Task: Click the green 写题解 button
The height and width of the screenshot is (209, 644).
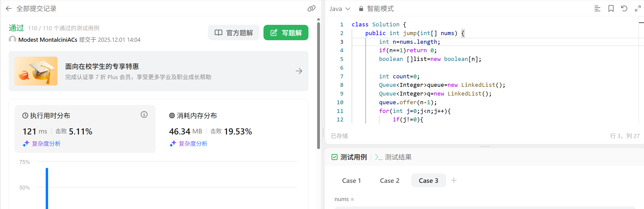Action: click(286, 33)
